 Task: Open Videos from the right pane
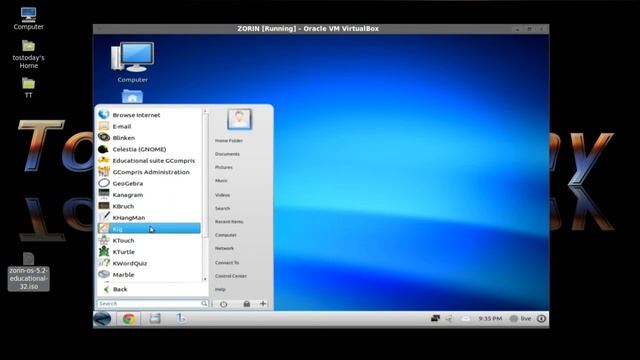222,195
